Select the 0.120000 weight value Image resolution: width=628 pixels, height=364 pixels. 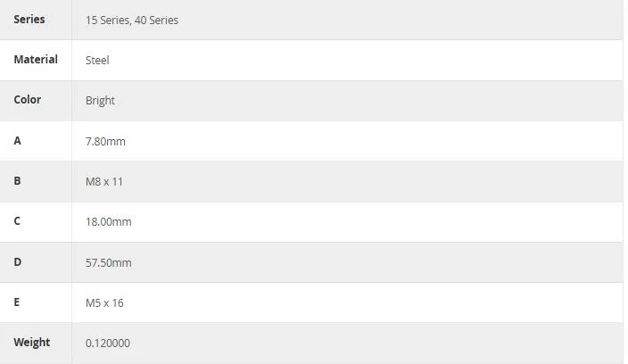(108, 343)
